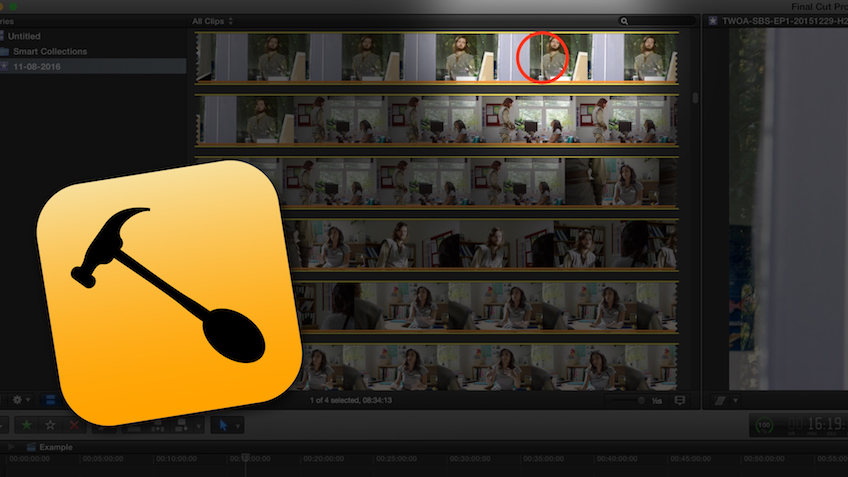Select the blue arrow Select tool
Screen dimensions: 848x477
click(x=223, y=425)
